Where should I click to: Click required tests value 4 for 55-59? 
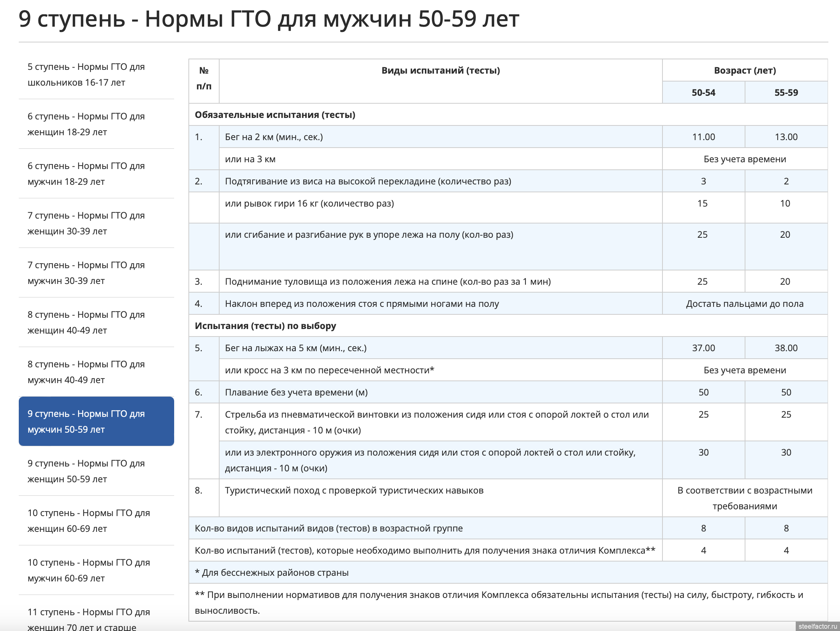[786, 550]
